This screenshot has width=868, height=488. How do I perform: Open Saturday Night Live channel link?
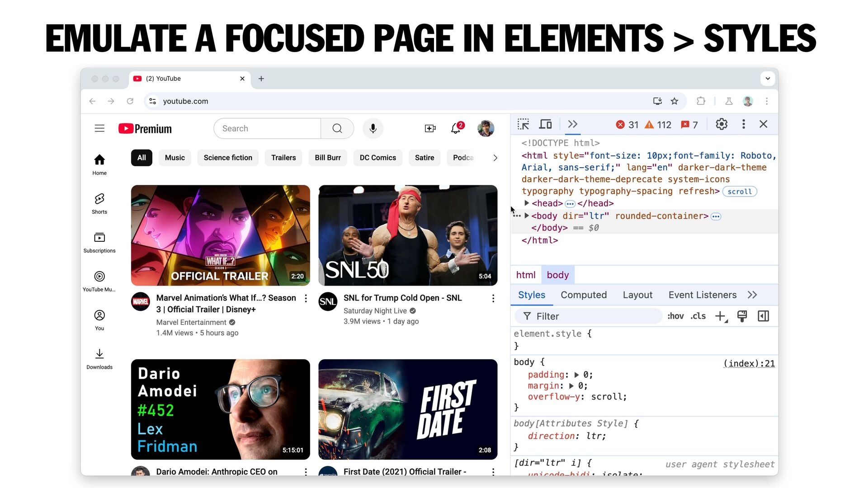(x=375, y=311)
